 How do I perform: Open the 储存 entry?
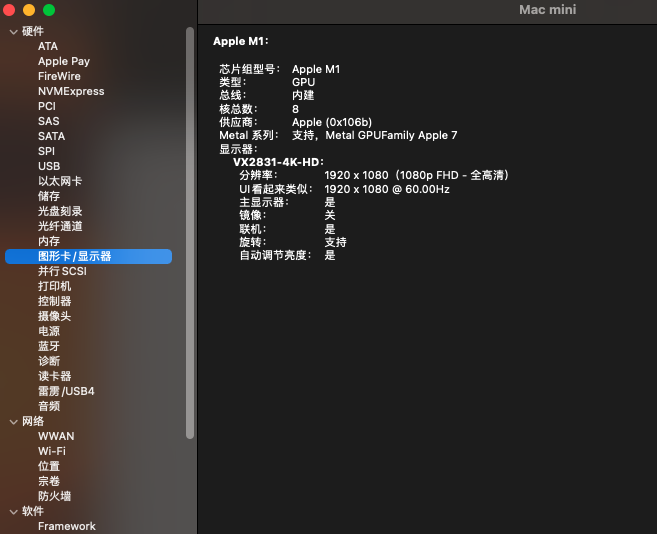(49, 196)
